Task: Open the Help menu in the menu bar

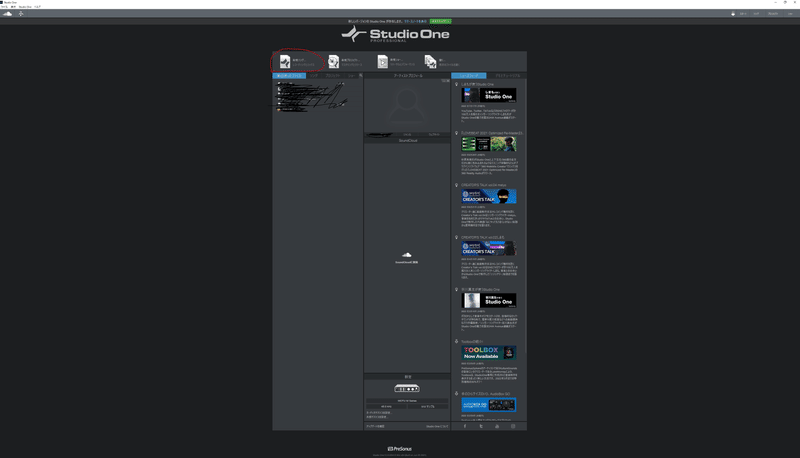Action: [37, 7]
